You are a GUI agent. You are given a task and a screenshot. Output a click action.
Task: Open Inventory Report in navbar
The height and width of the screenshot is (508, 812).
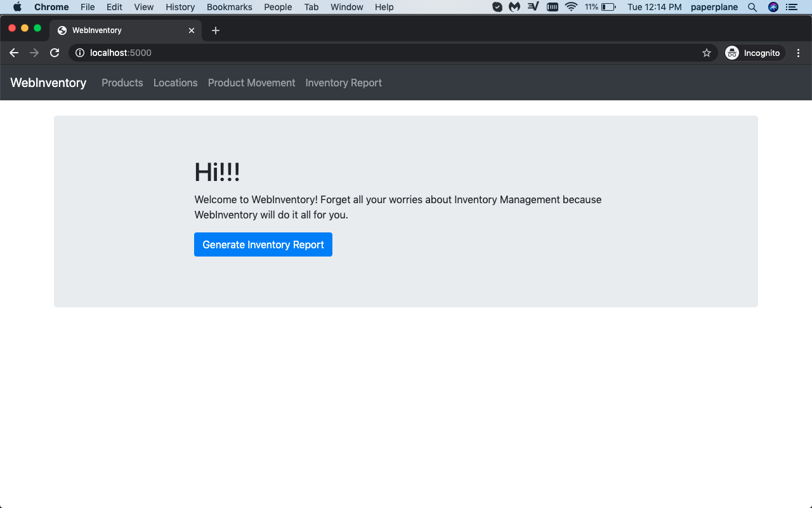344,83
